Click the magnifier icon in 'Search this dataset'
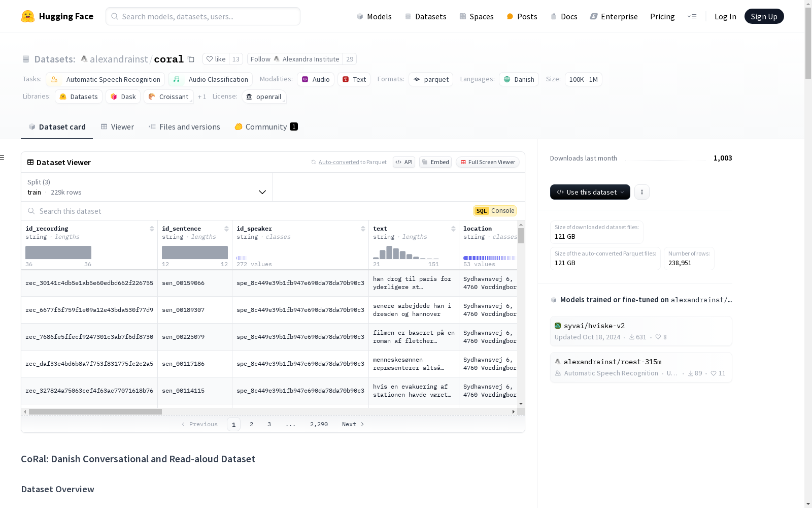This screenshot has width=812, height=508. [x=31, y=211]
